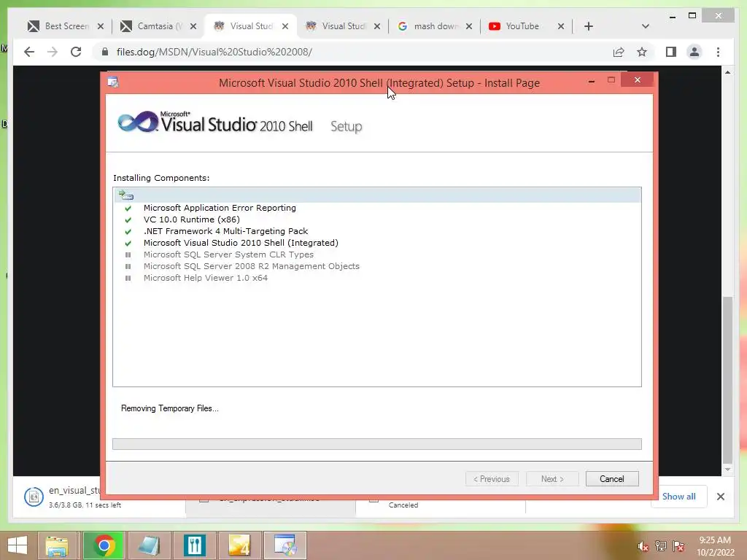
Task: Select 'Microsoft Visual Studio 2010 Shell (Integrated)' row
Action: (377, 243)
